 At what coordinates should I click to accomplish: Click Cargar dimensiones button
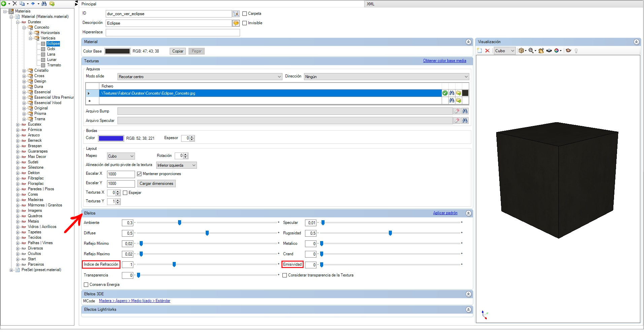tap(157, 184)
